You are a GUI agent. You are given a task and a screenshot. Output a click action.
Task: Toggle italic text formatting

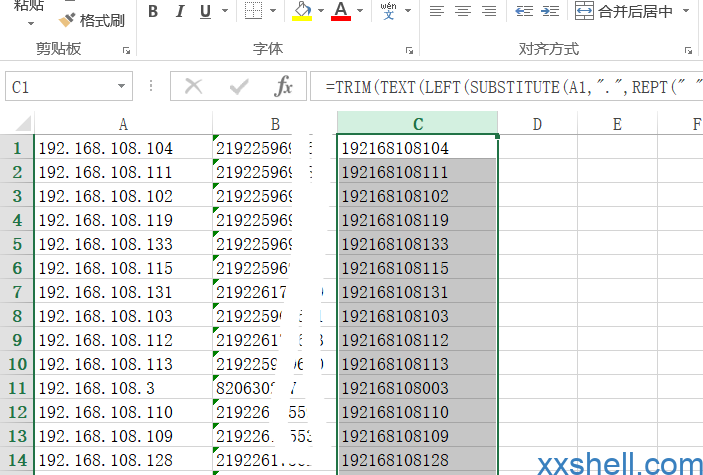180,12
